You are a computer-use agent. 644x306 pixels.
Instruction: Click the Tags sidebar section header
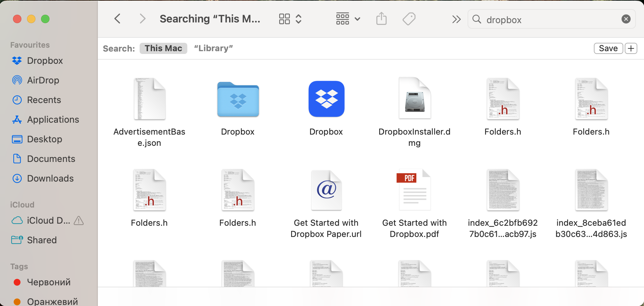[x=19, y=266]
